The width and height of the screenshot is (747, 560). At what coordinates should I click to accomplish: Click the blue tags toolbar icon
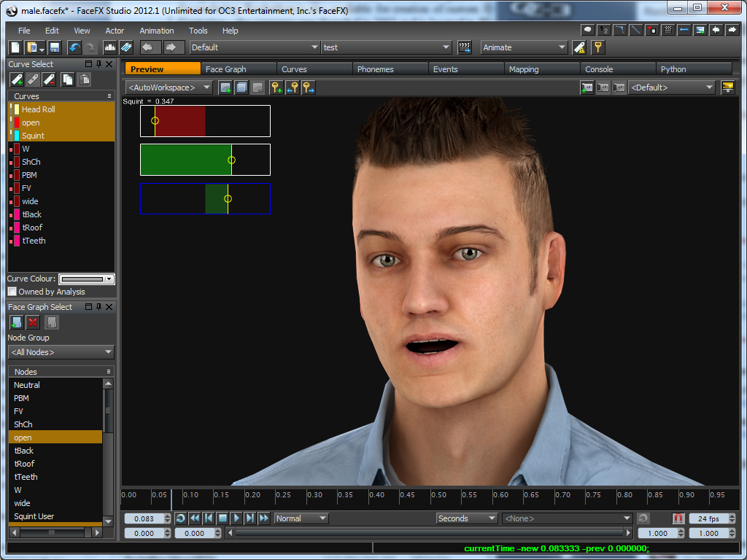tap(126, 47)
